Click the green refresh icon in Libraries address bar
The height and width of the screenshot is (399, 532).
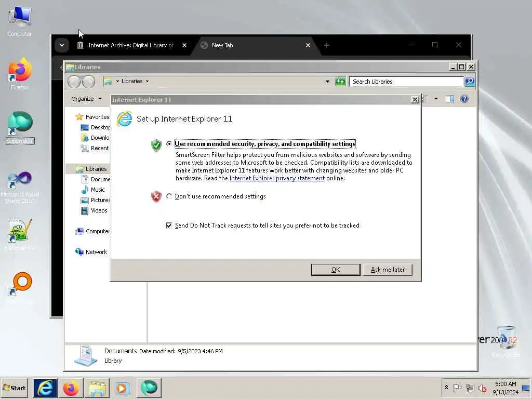click(340, 82)
